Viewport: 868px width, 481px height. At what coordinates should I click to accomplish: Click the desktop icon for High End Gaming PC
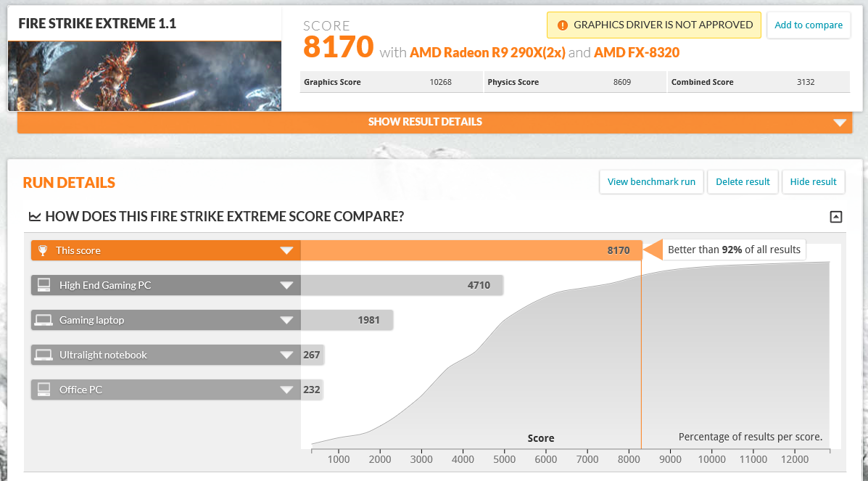point(44,285)
